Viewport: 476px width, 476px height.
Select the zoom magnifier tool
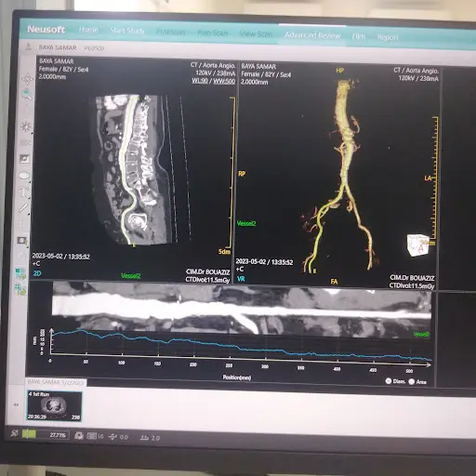point(27,94)
